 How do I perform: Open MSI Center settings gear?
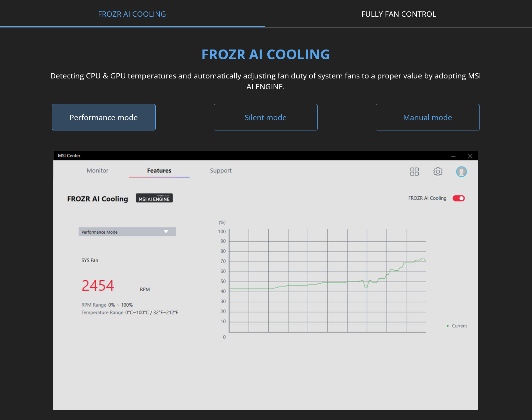[438, 172]
